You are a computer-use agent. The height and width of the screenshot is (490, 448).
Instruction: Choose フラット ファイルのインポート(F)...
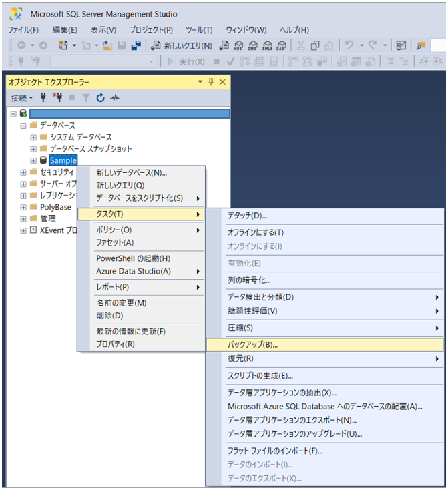[325, 451]
